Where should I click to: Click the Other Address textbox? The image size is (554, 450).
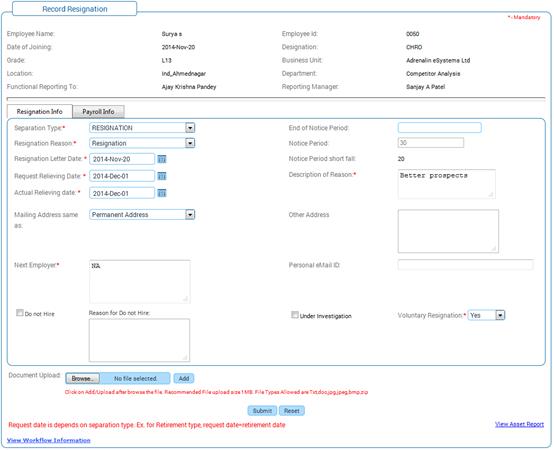[x=448, y=231]
